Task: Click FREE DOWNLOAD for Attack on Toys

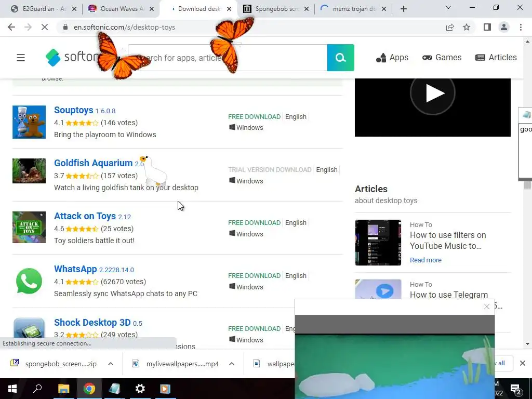Action: (255, 222)
